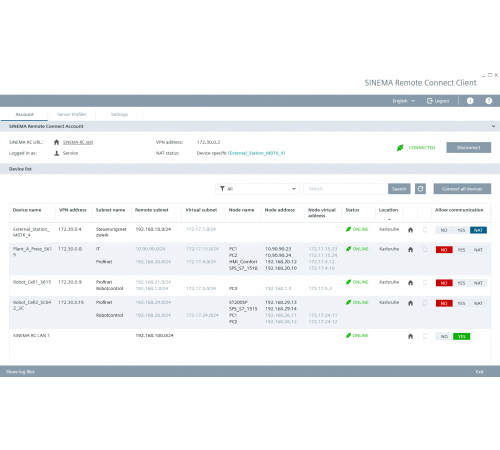Image resolution: width=500 pixels, height=450 pixels.
Task: Click home icon in Robot_Cell1_S615 row
Action: (411, 283)
